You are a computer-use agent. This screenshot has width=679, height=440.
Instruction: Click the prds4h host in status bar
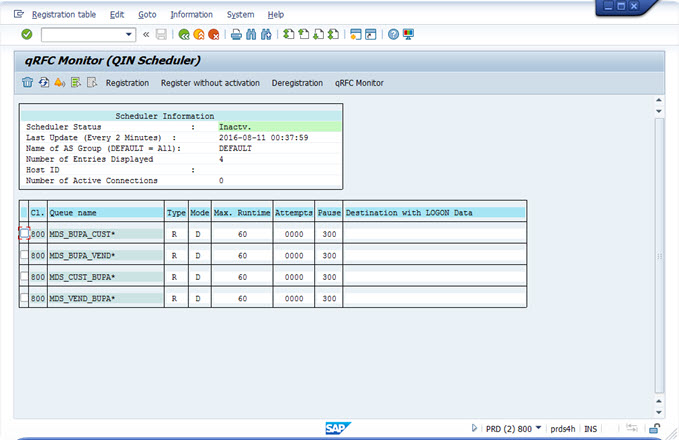[x=563, y=429]
